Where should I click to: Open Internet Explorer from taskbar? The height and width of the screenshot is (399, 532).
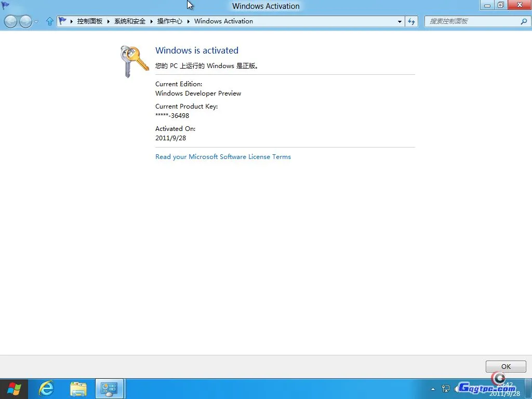47,389
